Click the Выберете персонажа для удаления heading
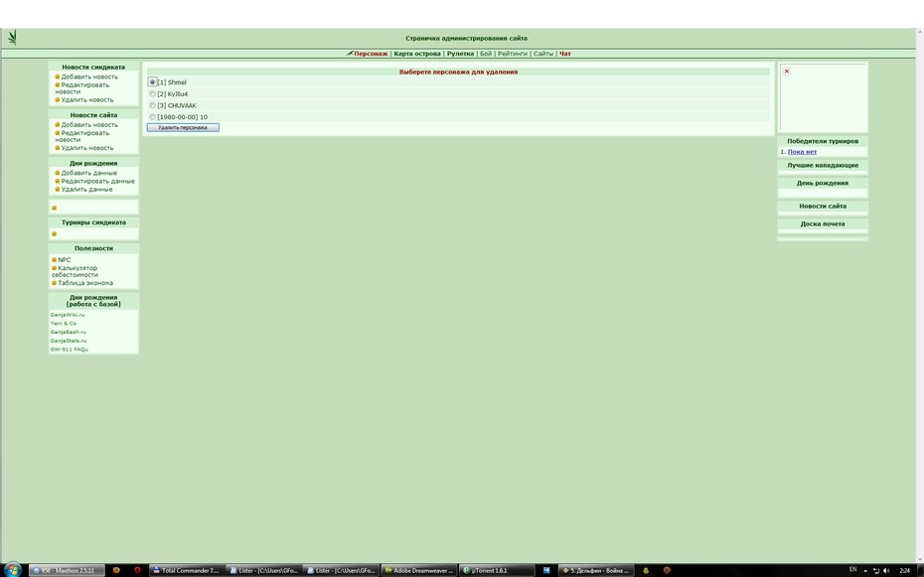Screen dimensions: 924x577 pyautogui.click(x=458, y=72)
